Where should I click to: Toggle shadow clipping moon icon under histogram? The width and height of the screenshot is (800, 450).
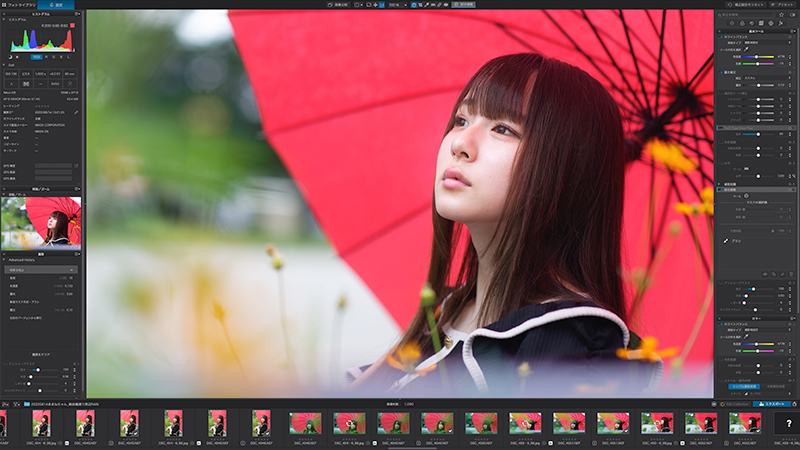pyautogui.click(x=11, y=57)
